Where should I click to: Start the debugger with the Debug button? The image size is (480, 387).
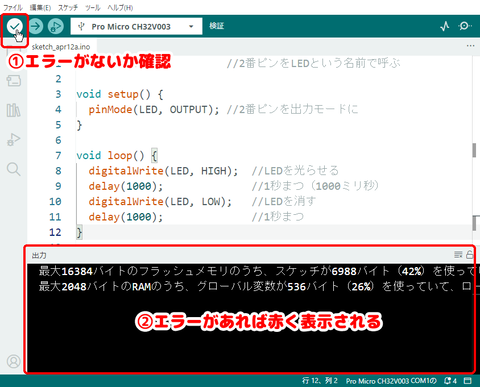pyautogui.click(x=55, y=26)
